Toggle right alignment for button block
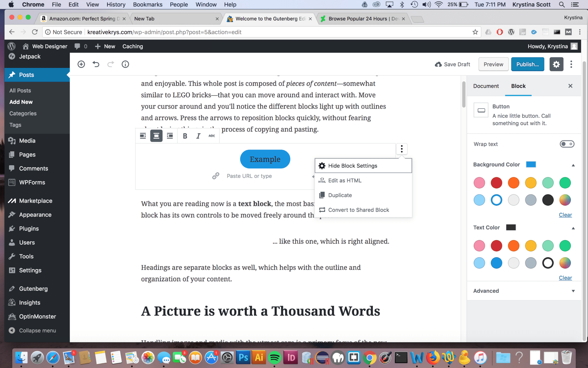Image resolution: width=588 pixels, height=368 pixels. 170,136
